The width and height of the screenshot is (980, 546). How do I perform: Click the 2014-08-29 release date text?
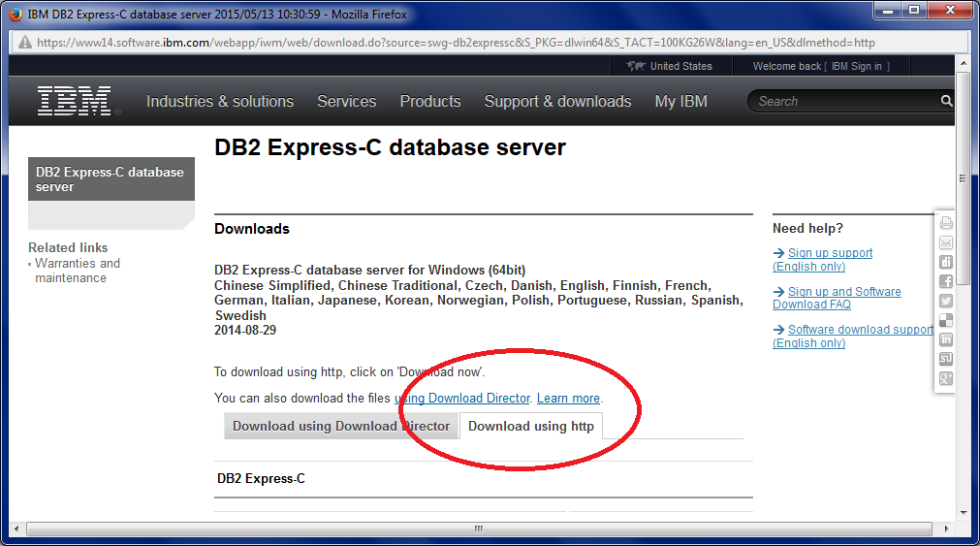click(245, 331)
